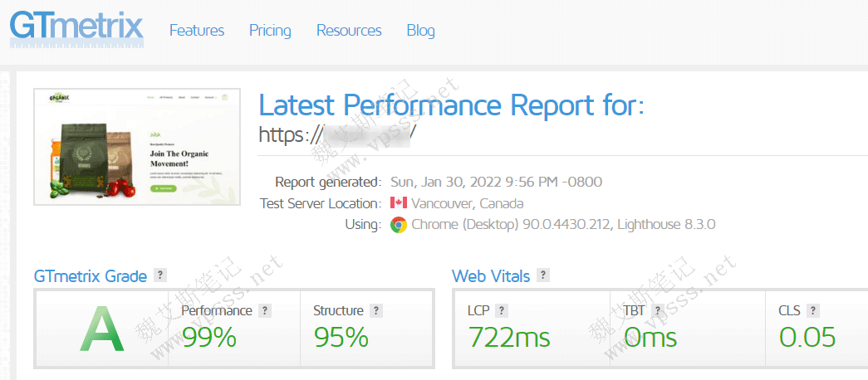Image resolution: width=868 pixels, height=380 pixels.
Task: Open the Features menu
Action: pyautogui.click(x=197, y=31)
